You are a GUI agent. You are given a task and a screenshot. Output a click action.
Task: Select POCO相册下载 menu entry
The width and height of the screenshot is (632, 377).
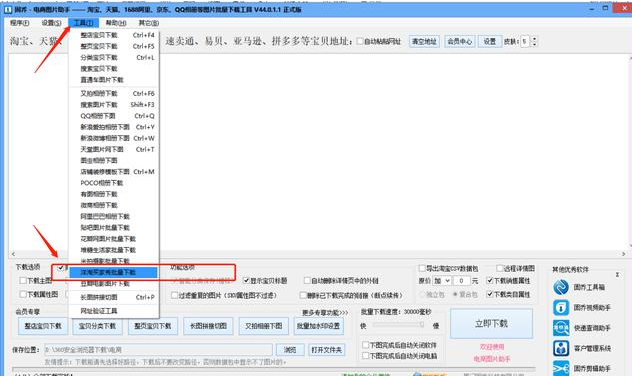coord(114,183)
